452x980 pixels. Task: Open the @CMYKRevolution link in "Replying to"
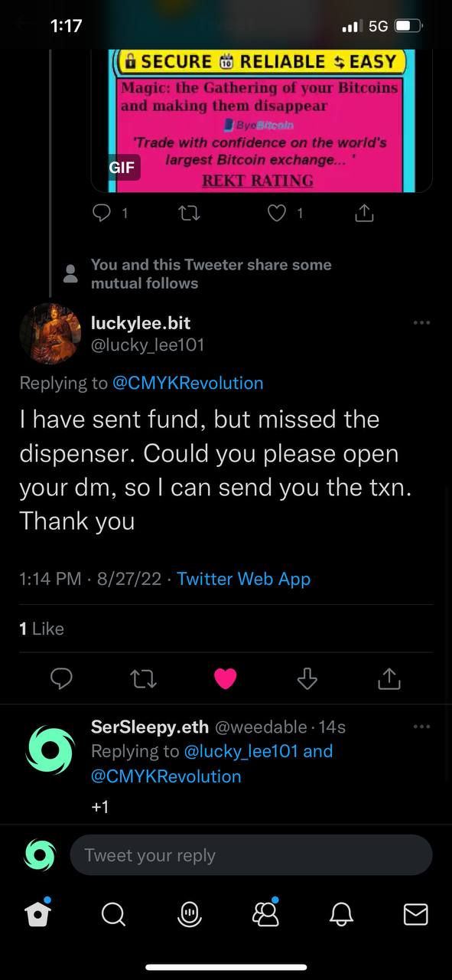(x=187, y=383)
